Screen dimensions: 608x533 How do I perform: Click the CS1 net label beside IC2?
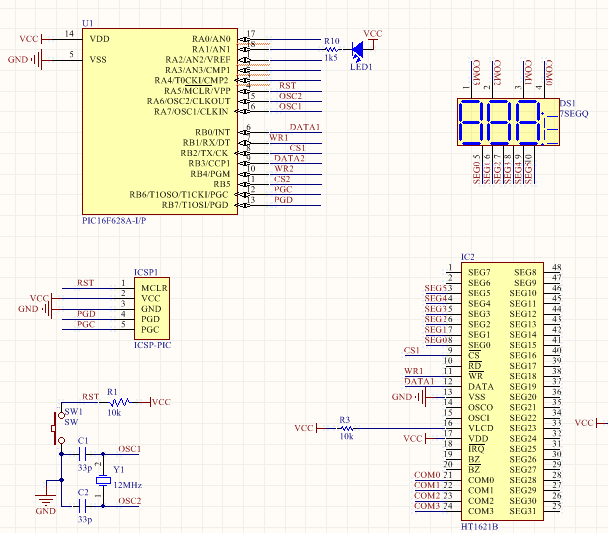411,350
